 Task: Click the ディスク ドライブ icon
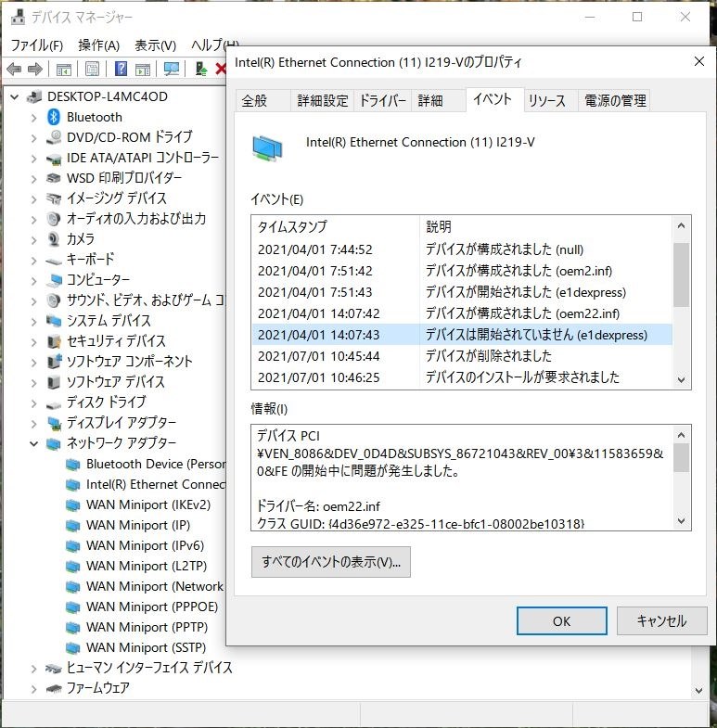(54, 404)
